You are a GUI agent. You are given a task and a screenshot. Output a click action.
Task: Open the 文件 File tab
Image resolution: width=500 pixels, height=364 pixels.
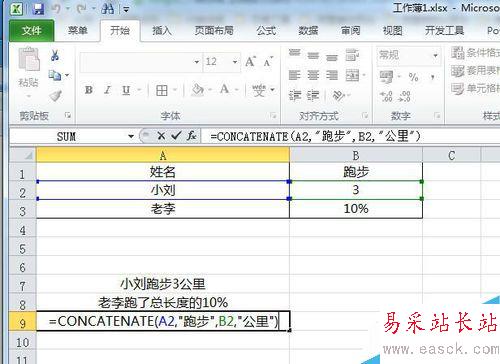point(32,31)
